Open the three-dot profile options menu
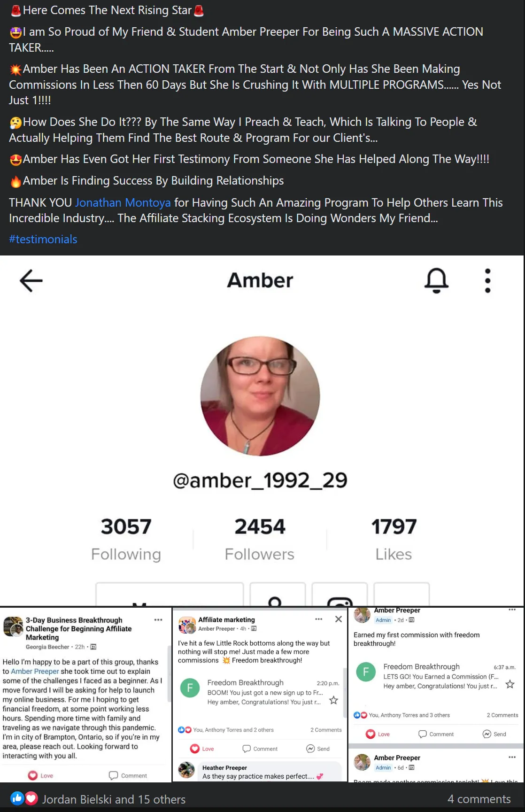The height and width of the screenshot is (812, 525). tap(487, 280)
